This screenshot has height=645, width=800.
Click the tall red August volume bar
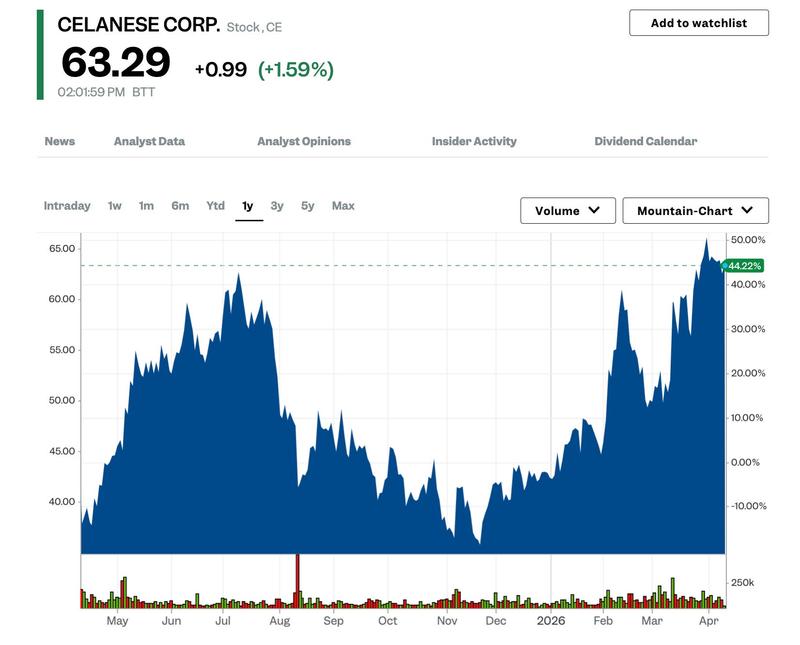(297, 580)
